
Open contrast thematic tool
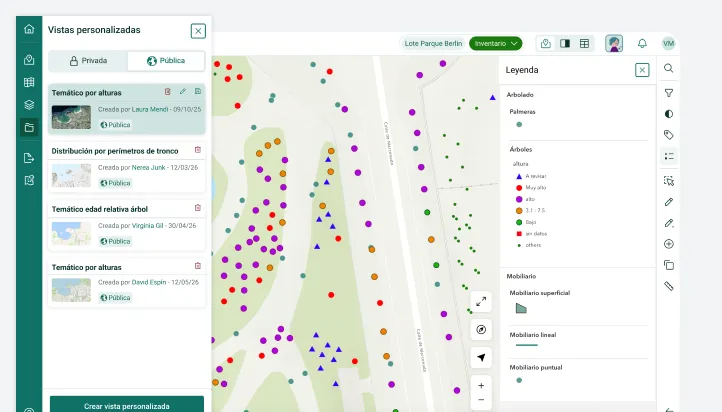(669, 114)
